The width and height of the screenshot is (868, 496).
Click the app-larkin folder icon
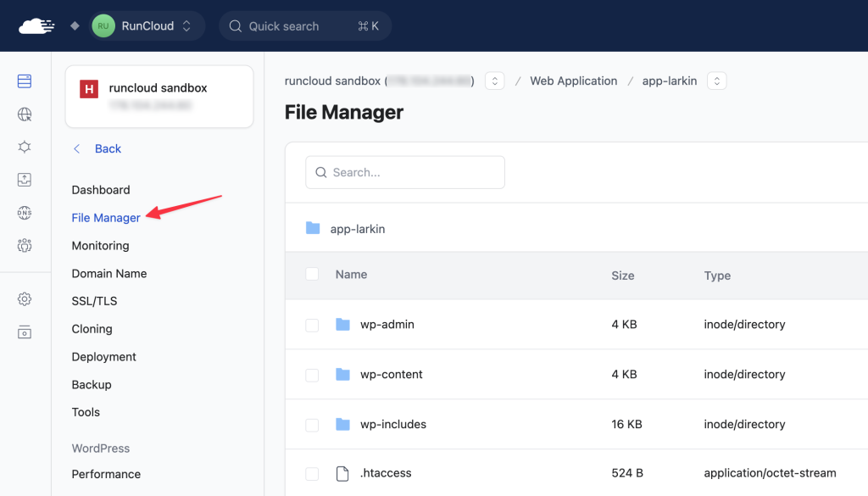(313, 227)
